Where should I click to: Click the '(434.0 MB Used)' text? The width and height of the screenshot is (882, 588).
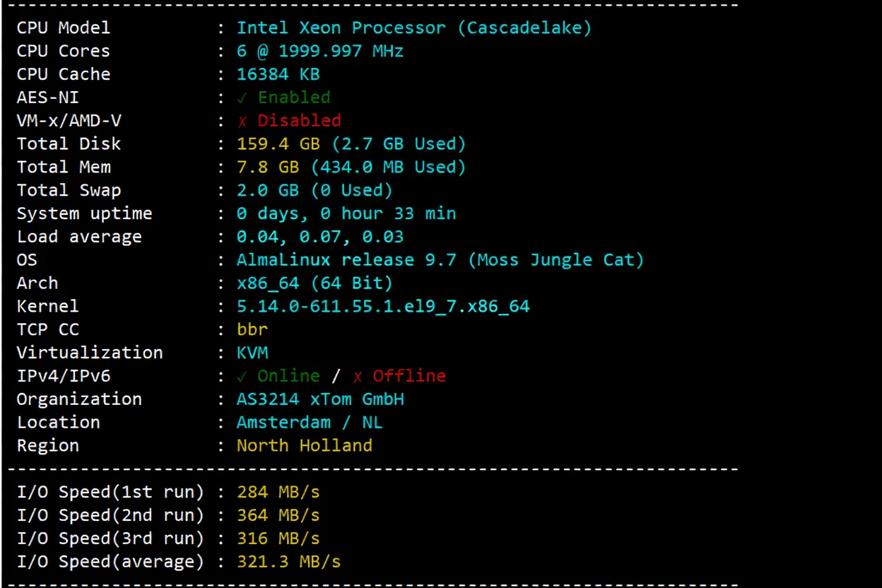coord(388,167)
